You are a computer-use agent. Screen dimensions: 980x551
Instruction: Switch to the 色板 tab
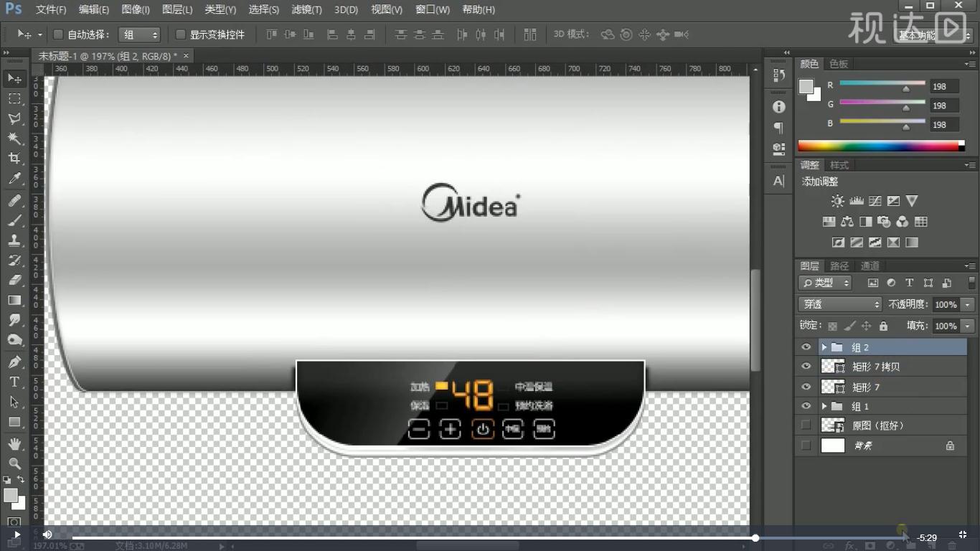point(839,64)
